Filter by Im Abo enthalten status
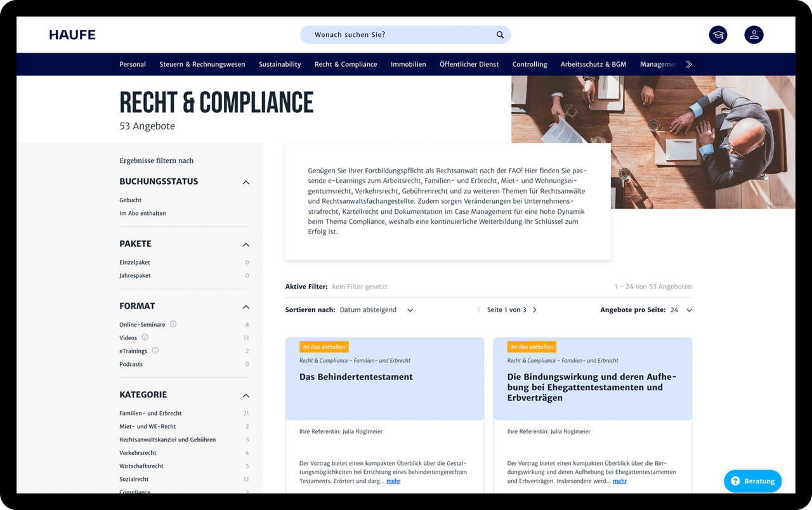The height and width of the screenshot is (510, 812). [x=142, y=213]
